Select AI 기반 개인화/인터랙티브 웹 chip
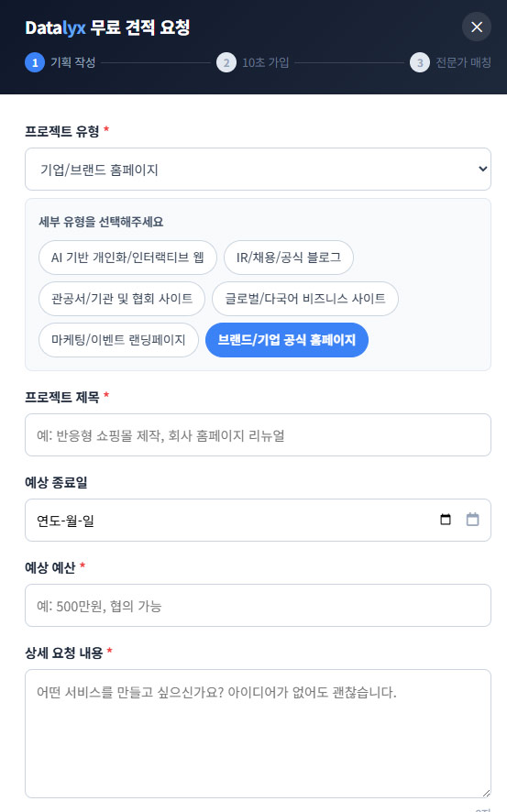This screenshot has height=812, width=507. point(127,258)
